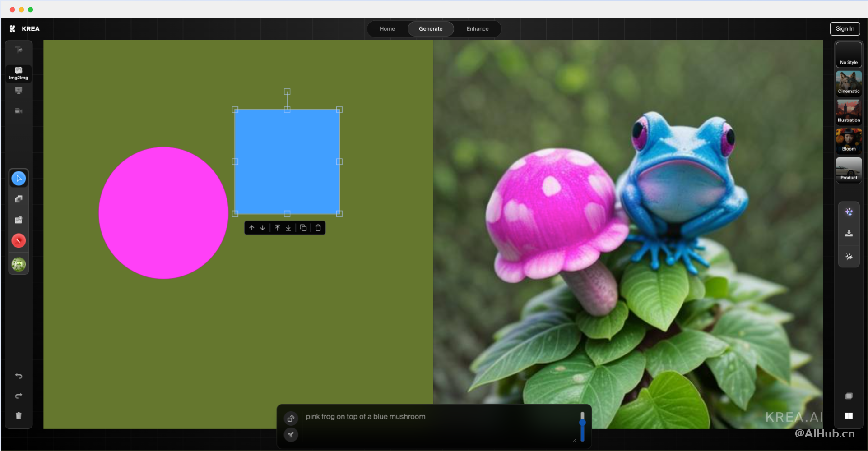868x451 pixels.
Task: Click the shapes tool icon
Action: point(19,199)
